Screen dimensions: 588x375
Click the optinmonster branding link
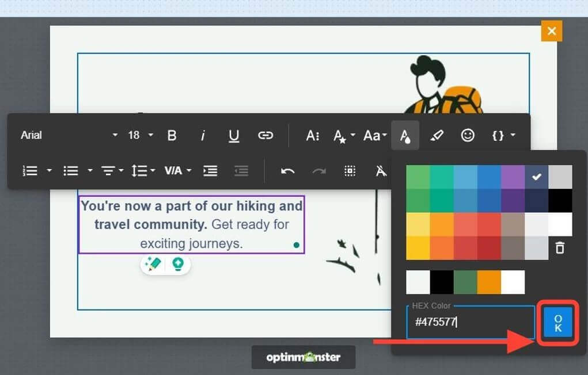[304, 357]
